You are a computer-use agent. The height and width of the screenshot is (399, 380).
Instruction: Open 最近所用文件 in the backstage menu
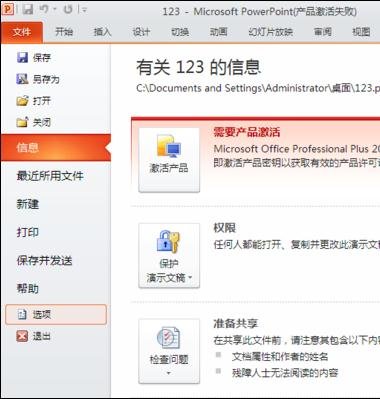(x=50, y=176)
